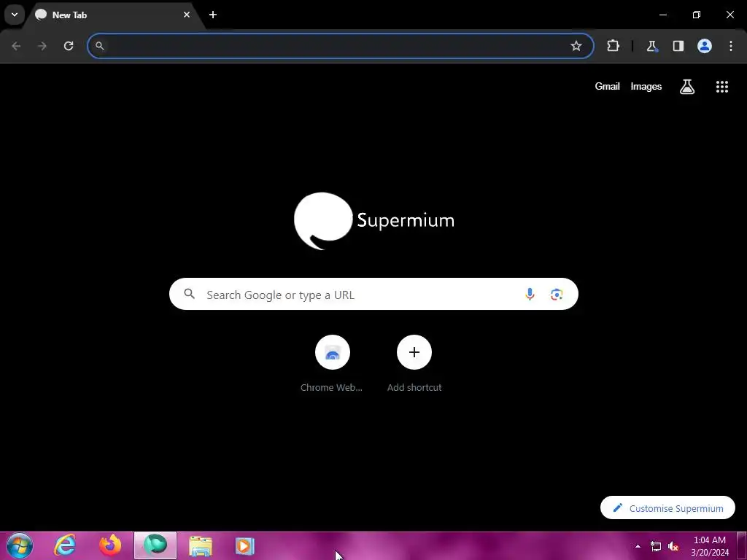The height and width of the screenshot is (560, 747).
Task: Click the Search Google or type a URL box
Action: [x=373, y=295]
